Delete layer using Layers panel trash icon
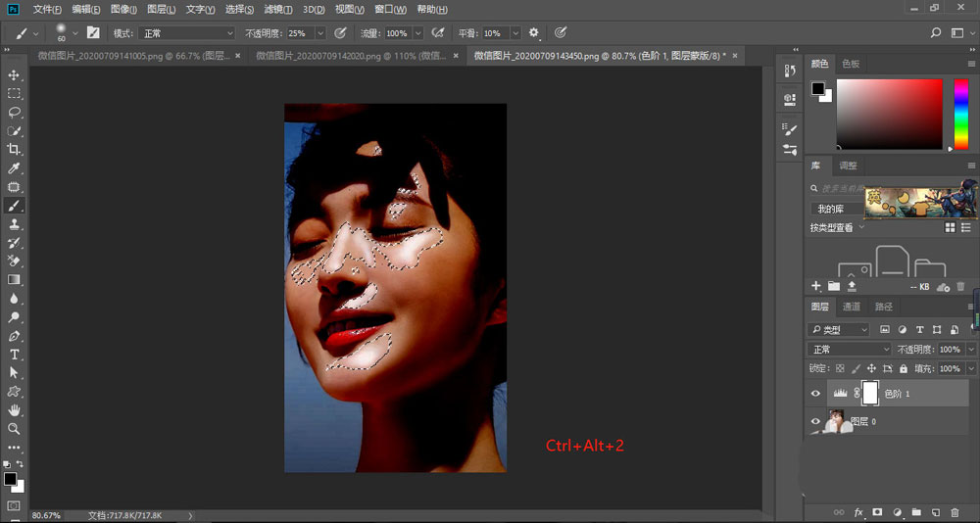The width and height of the screenshot is (980, 523). [x=954, y=512]
